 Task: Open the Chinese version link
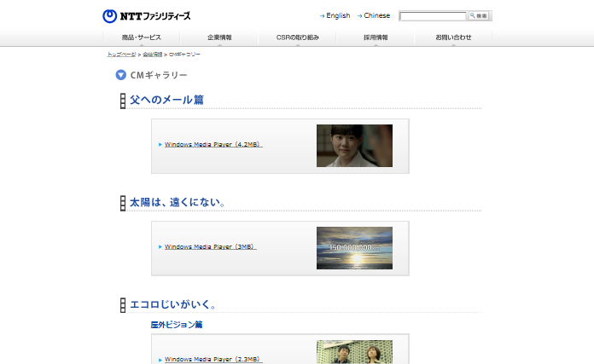[x=376, y=15]
